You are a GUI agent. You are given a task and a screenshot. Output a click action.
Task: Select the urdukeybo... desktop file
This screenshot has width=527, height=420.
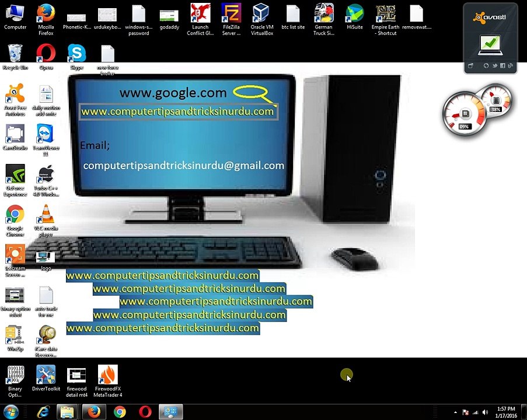(x=107, y=19)
